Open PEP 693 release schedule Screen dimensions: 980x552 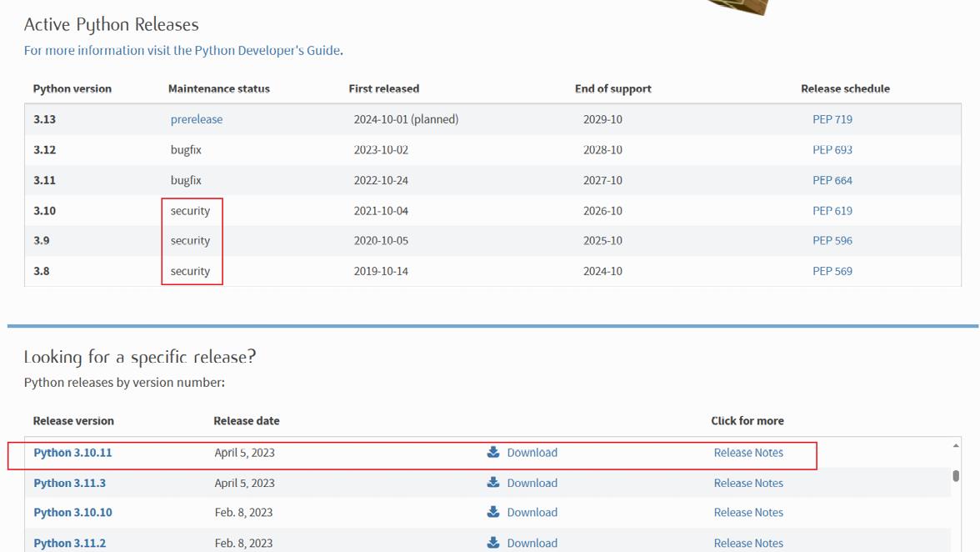point(832,149)
